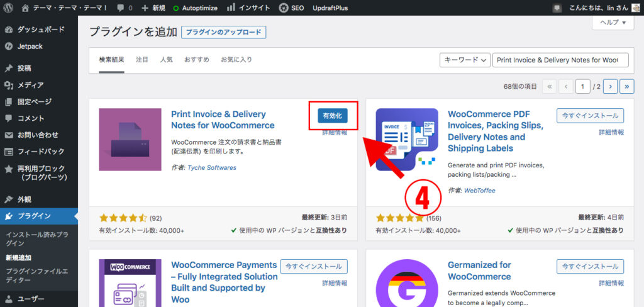Click the WooCommerce PDF Invoices plugin thumbnail
The image size is (644, 307).
pyautogui.click(x=407, y=139)
